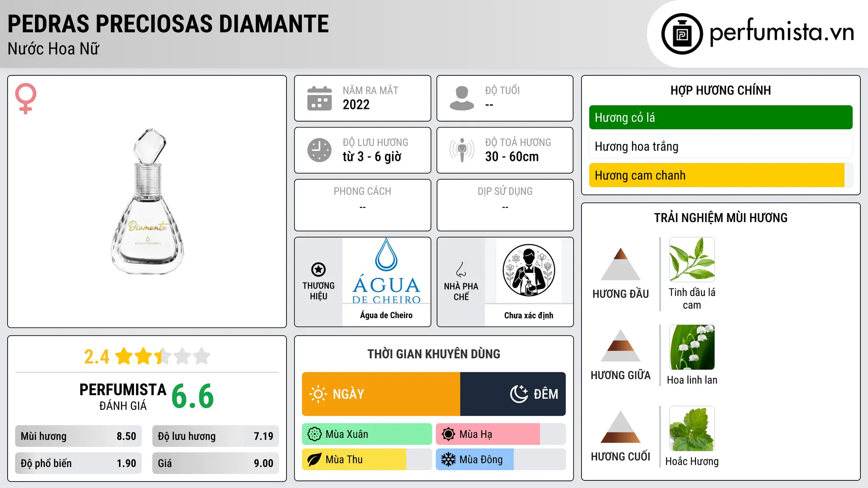868x488 pixels.
Task: Click the star badge icon above Thương hiệu
Action: [318, 269]
